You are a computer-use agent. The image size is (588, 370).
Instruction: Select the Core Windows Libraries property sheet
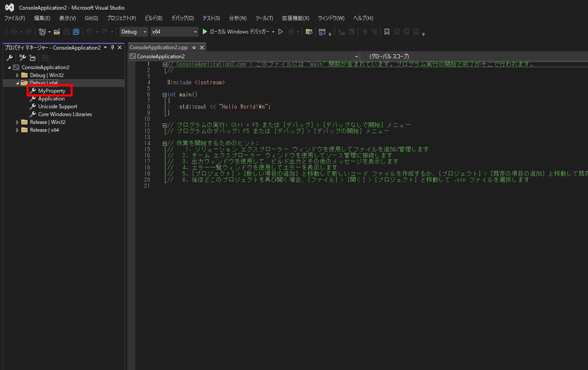click(x=65, y=114)
